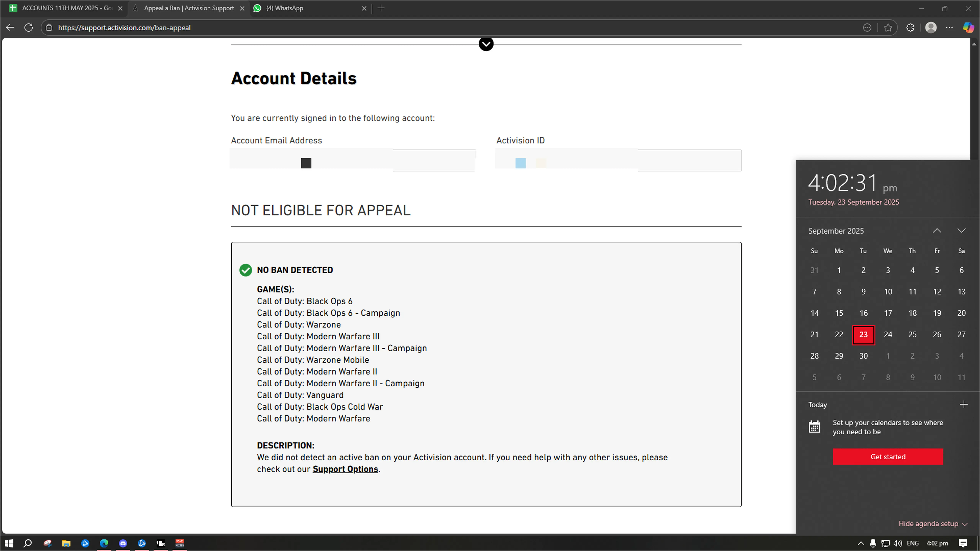The height and width of the screenshot is (551, 980).
Task: Open Windows Search from the taskbar
Action: click(x=27, y=543)
